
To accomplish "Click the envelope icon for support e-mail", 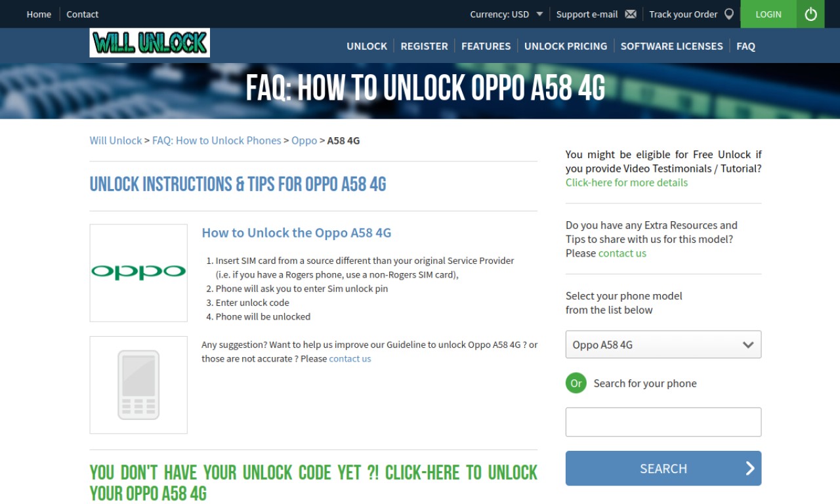I will click(x=631, y=14).
